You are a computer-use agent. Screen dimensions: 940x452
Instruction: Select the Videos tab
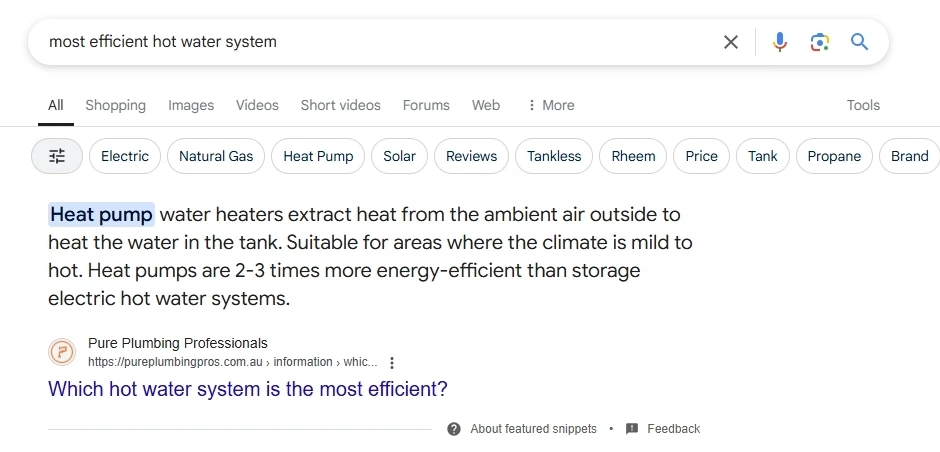tap(257, 105)
